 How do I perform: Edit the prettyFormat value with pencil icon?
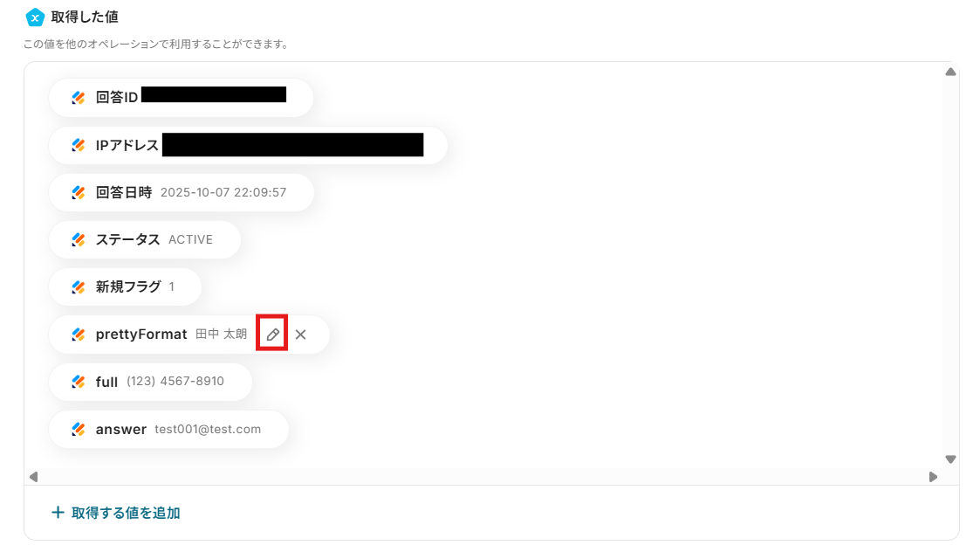click(272, 335)
